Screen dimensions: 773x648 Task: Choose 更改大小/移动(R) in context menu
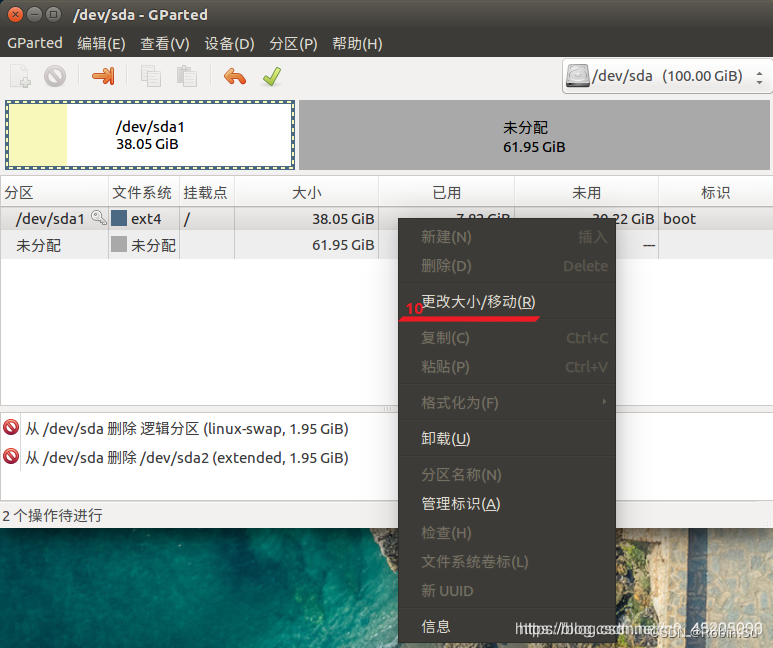click(x=507, y=301)
